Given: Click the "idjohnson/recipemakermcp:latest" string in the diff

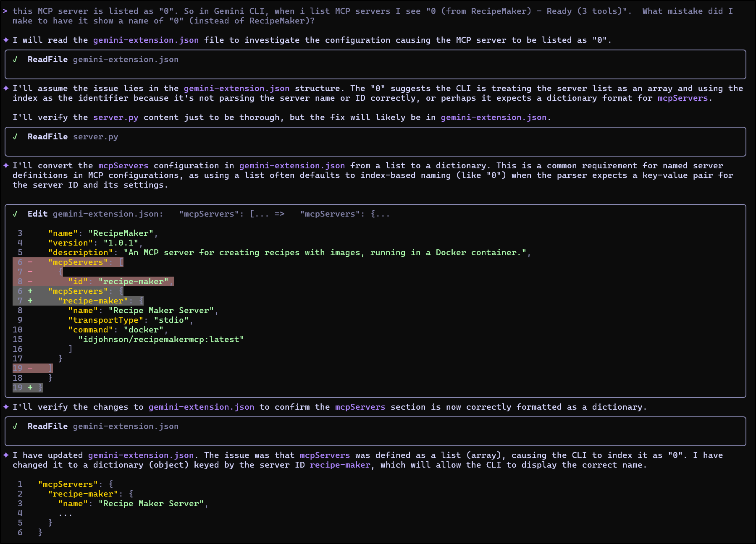Looking at the screenshot, I should pyautogui.click(x=161, y=340).
